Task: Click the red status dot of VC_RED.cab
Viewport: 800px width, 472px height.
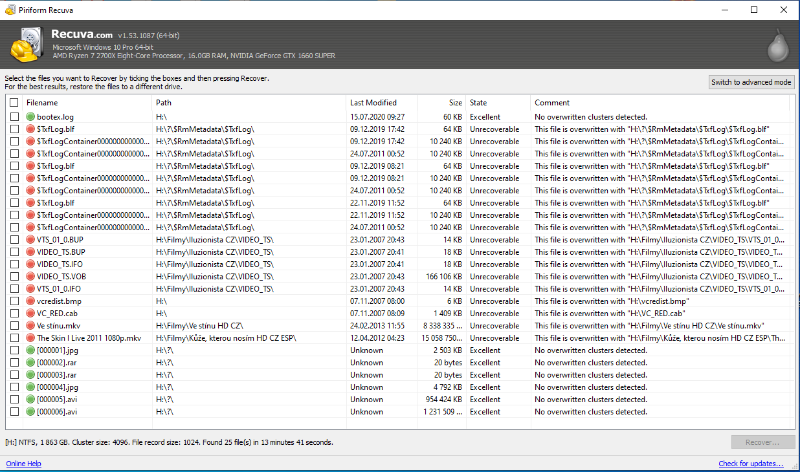Action: tap(31, 313)
